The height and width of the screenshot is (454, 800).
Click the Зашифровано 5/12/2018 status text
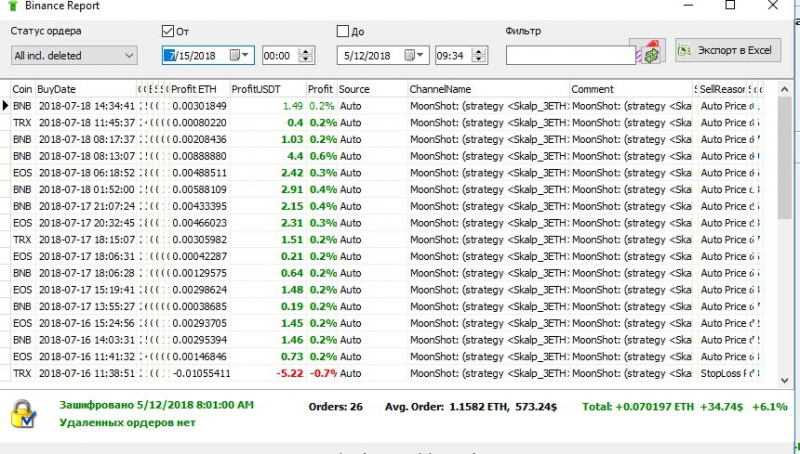tap(157, 405)
